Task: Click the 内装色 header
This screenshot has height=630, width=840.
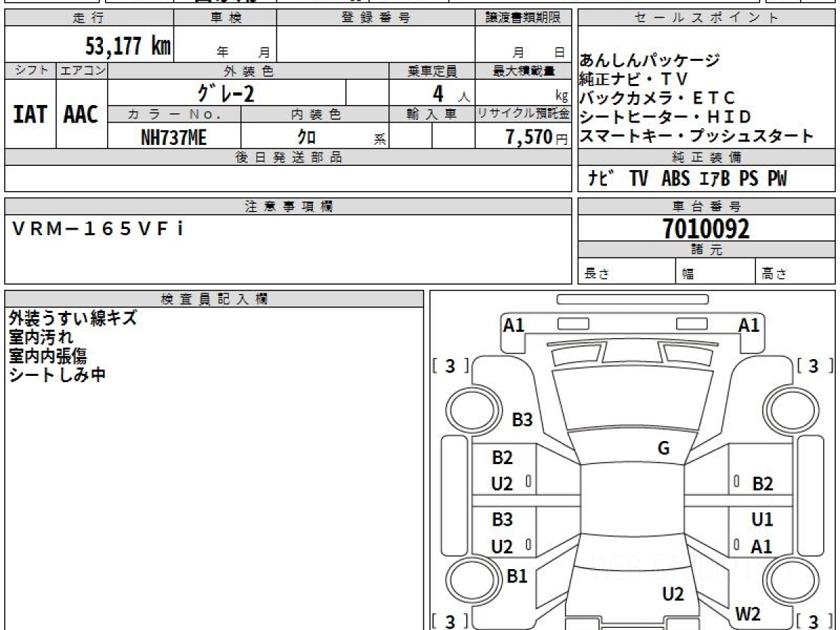Action: 315,114
